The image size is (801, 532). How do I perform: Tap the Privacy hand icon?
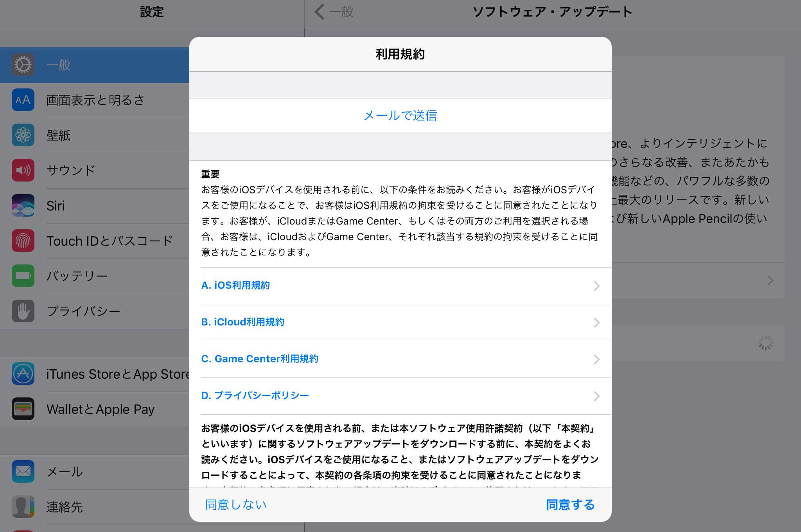(23, 311)
